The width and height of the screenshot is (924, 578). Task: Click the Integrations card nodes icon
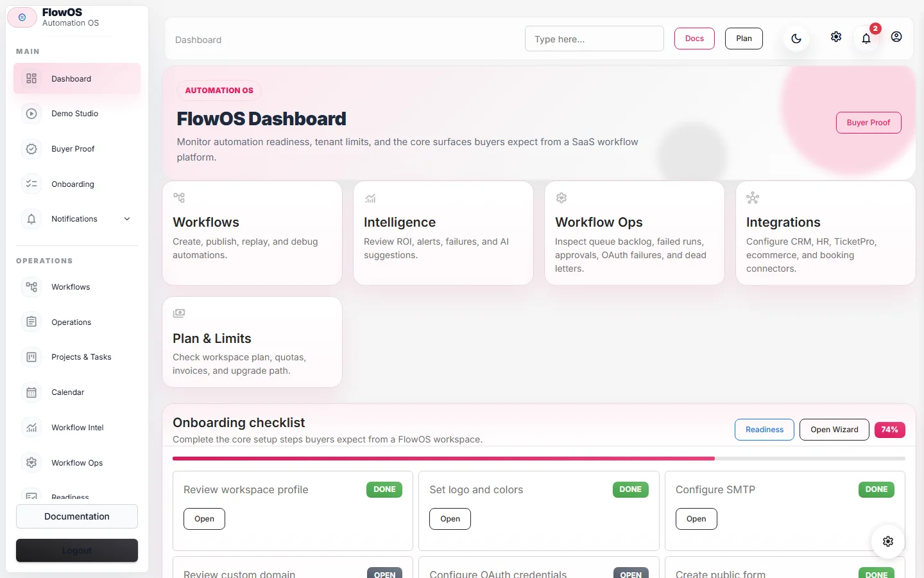(753, 198)
